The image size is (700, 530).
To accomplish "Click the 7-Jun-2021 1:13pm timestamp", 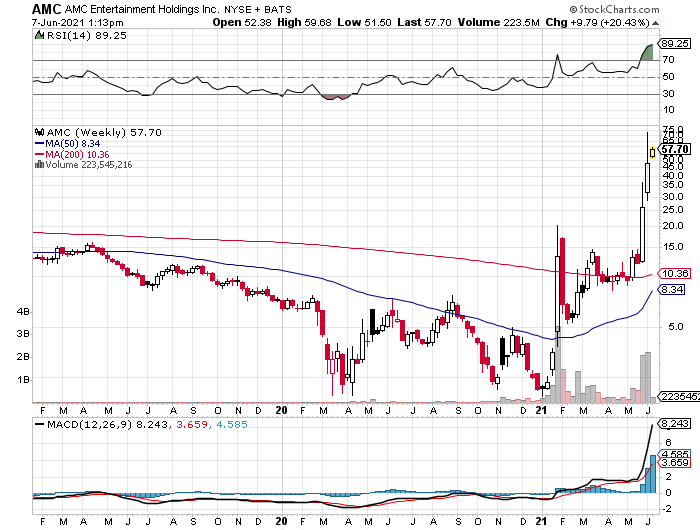I will pos(78,22).
